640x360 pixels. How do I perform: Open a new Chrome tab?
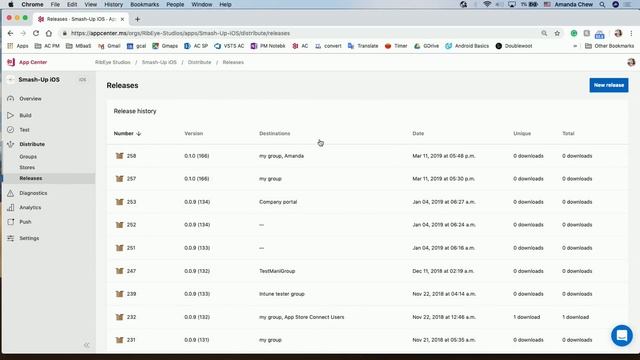click(x=138, y=19)
